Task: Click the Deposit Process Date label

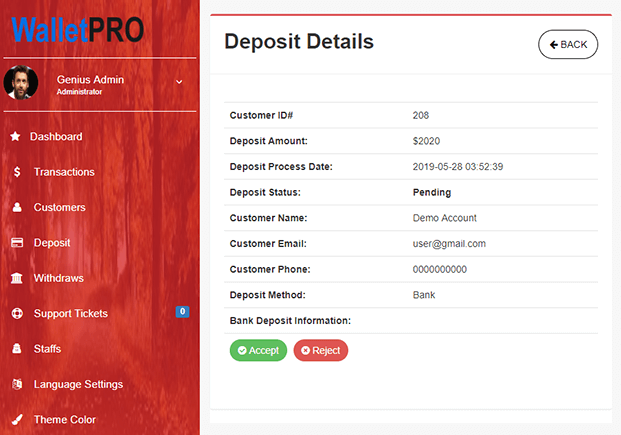Action: 281,166
